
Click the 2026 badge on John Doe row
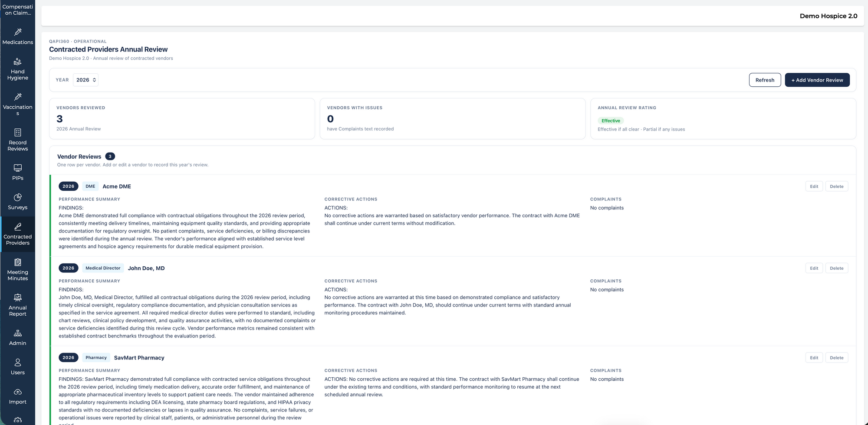[69, 268]
